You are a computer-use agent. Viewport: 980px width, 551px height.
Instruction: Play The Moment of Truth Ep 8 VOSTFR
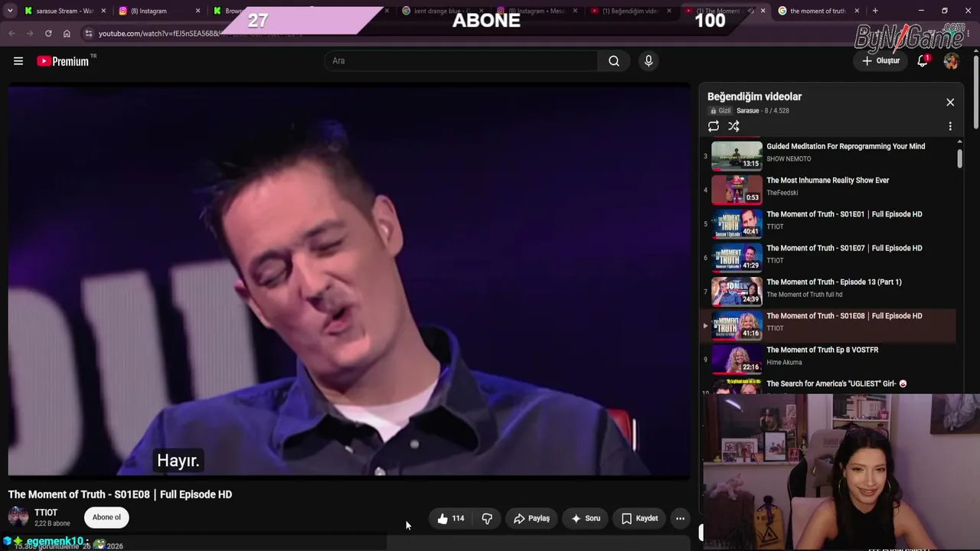pyautogui.click(x=822, y=350)
